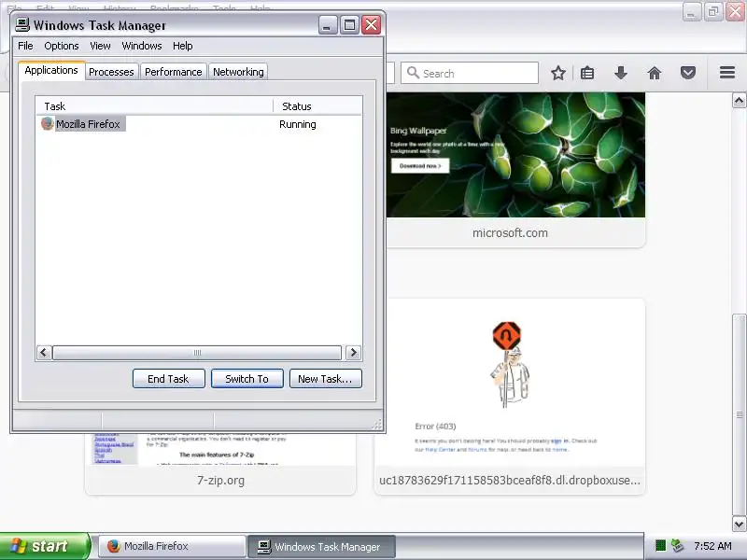The height and width of the screenshot is (560, 747).
Task: Switch to the Networking tab
Action: (238, 72)
